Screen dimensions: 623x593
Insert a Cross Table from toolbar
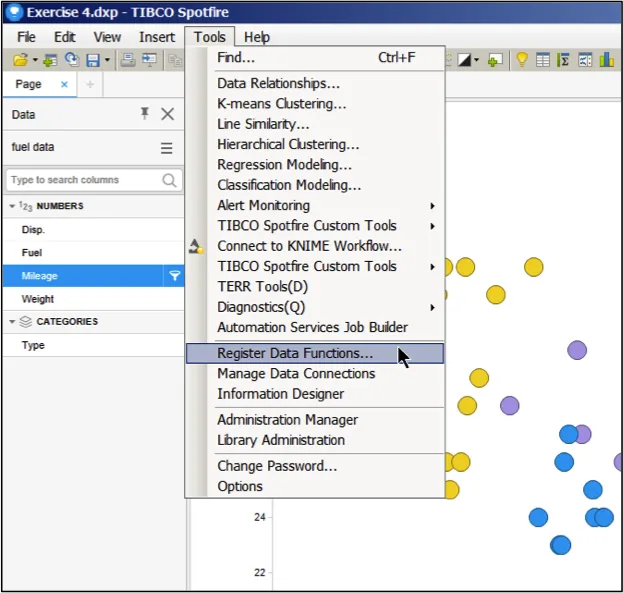pyautogui.click(x=563, y=60)
